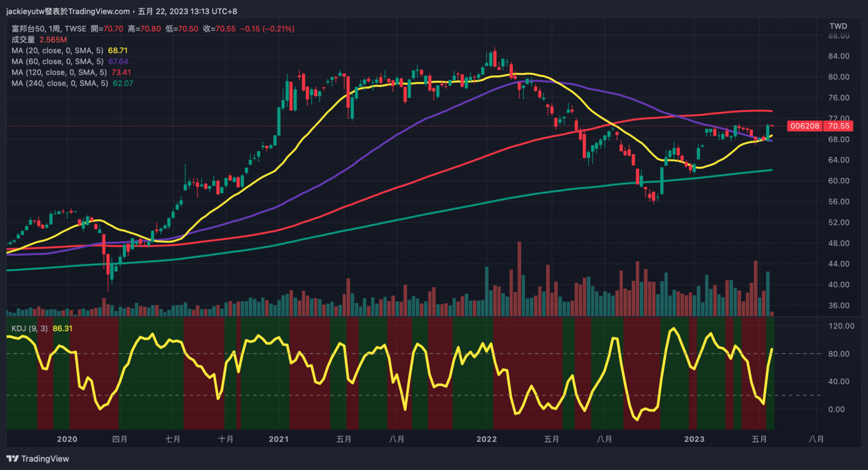
Task: Click the 120.00 level on KDJ axis
Action: tap(841, 326)
